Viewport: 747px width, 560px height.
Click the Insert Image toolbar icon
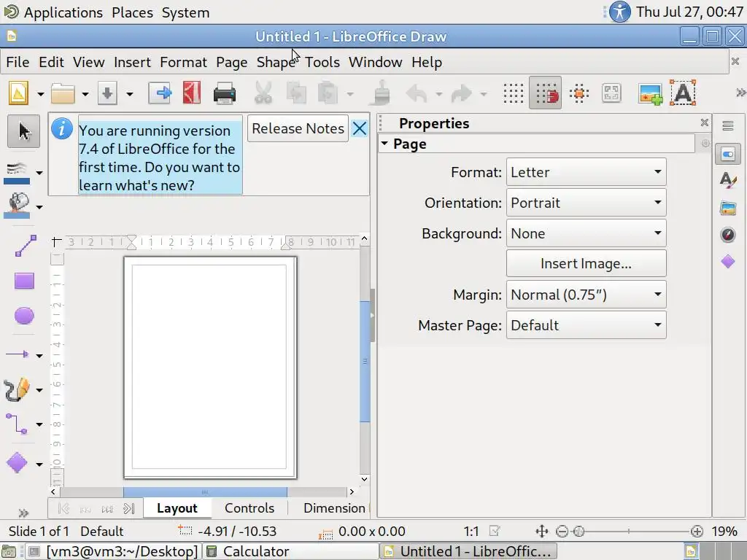(x=650, y=93)
